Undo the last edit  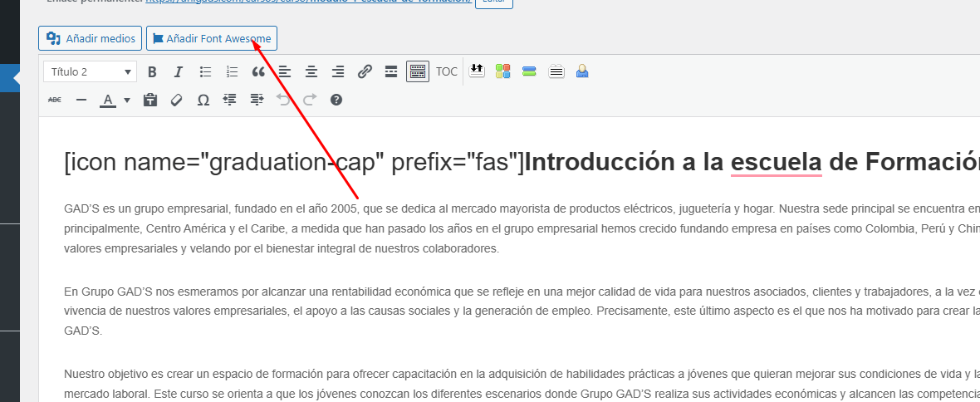(283, 100)
